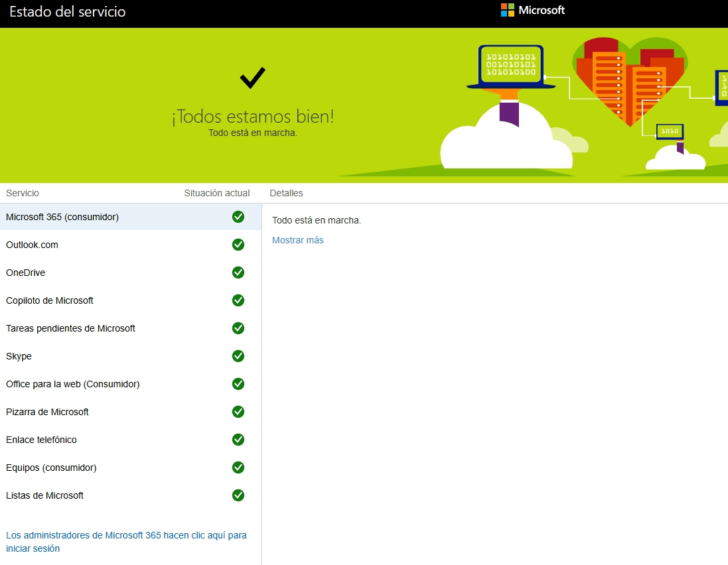Image resolution: width=728 pixels, height=565 pixels.
Task: Select Equipos (consumidor) service
Action: tap(131, 467)
